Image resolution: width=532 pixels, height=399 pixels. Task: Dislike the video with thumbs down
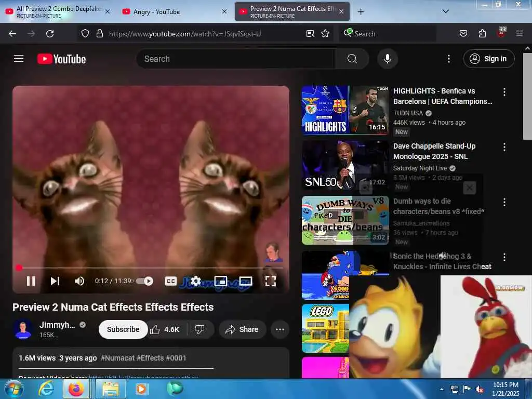point(200,329)
